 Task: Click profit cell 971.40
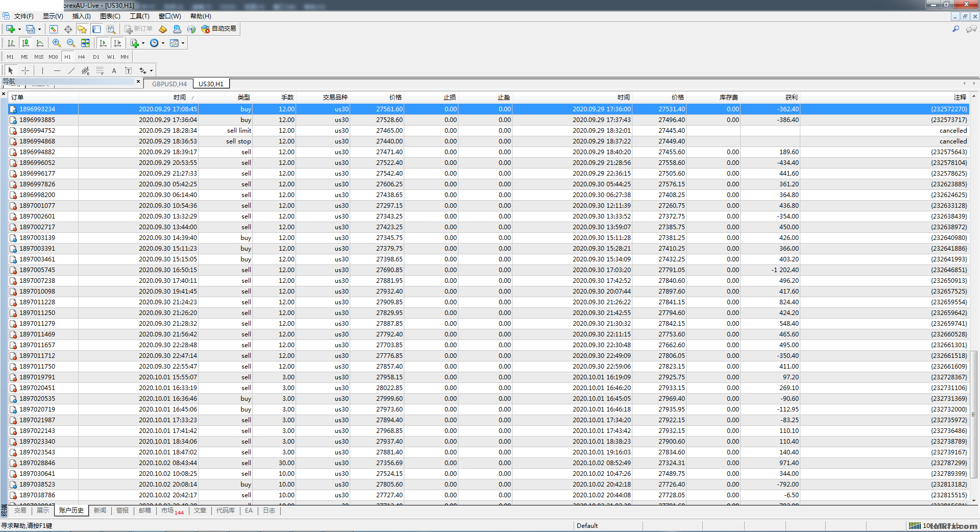(789, 463)
